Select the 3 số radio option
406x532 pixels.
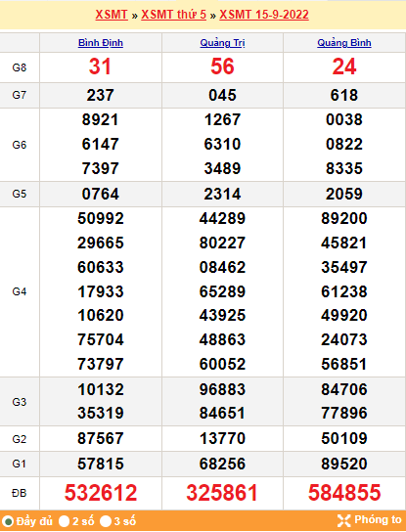point(106,521)
